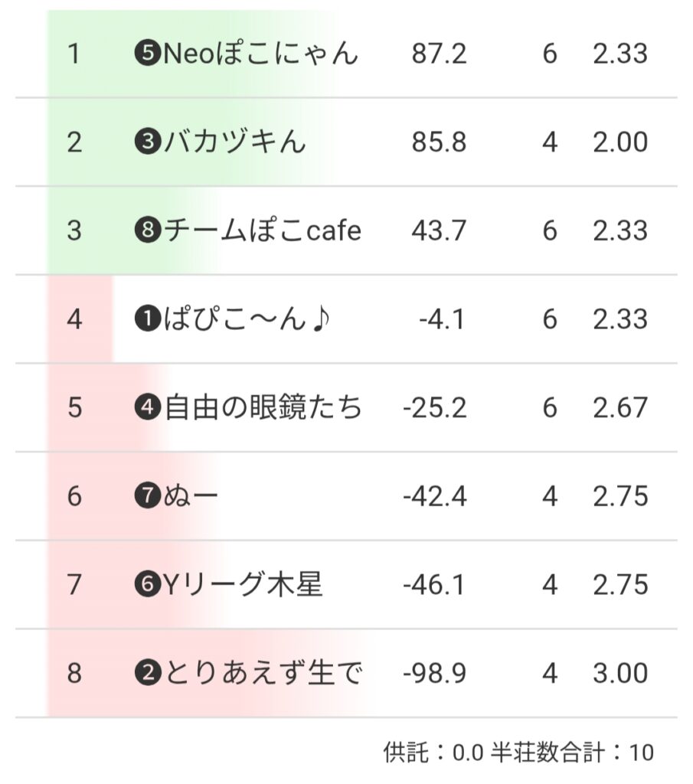The image size is (693, 784).
Task: Click the circled 2 badge beside とりあえず生で
Action: [147, 674]
